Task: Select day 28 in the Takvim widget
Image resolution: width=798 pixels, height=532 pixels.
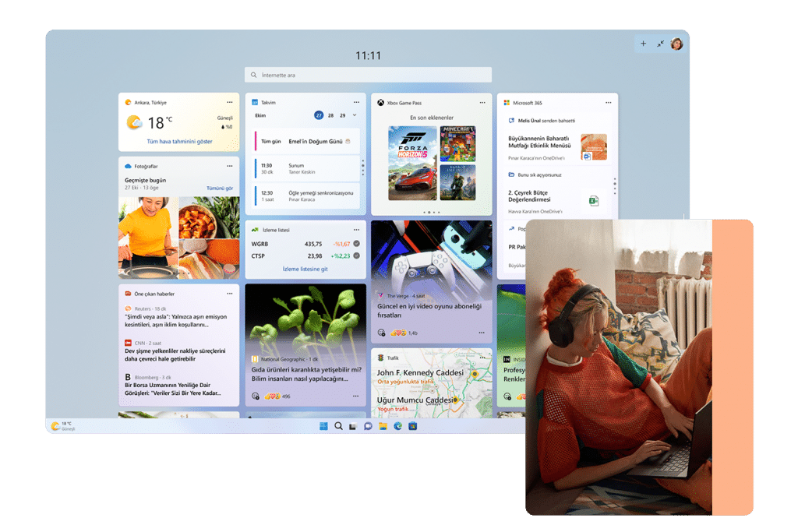Action: (331, 115)
